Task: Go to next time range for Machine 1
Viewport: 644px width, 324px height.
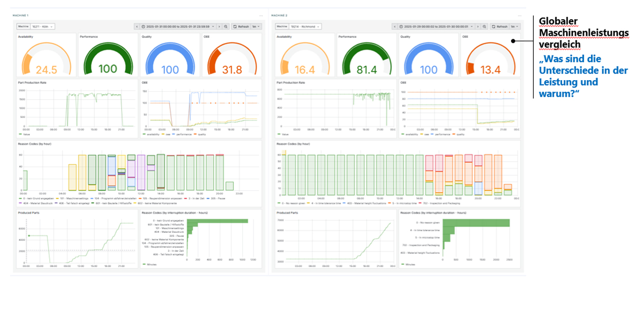Action: [219, 26]
